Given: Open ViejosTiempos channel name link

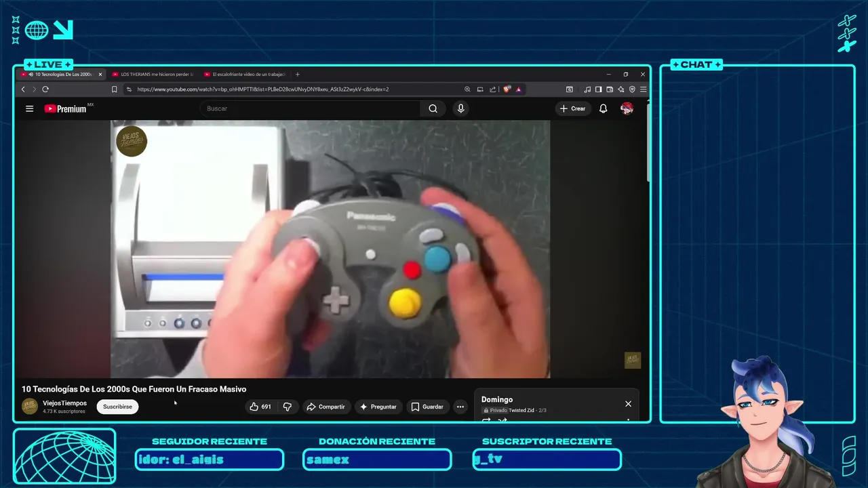Looking at the screenshot, I should (x=64, y=403).
